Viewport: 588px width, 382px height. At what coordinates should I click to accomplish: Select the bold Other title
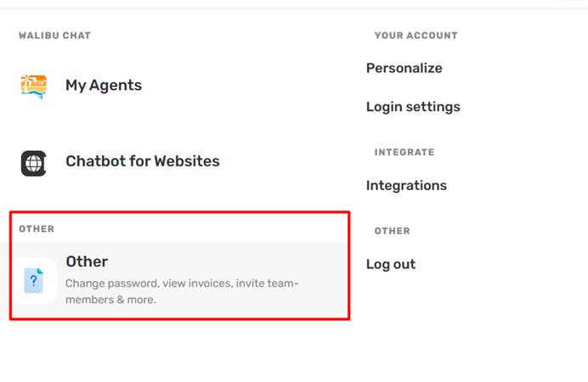(87, 261)
